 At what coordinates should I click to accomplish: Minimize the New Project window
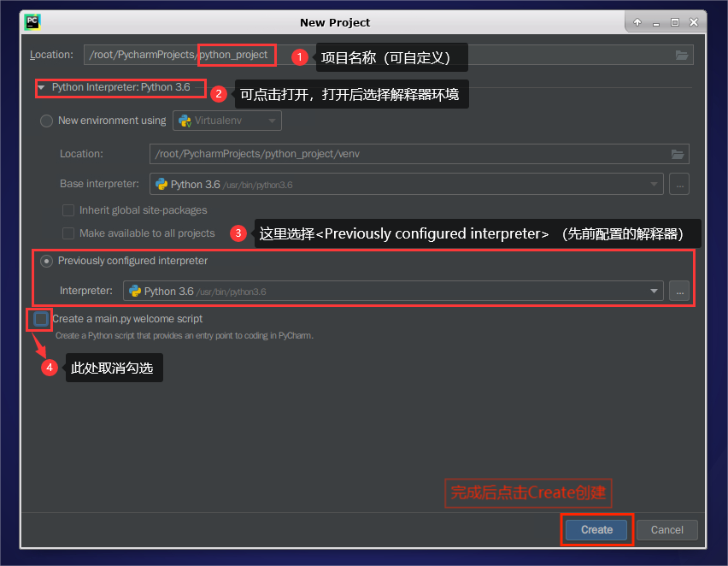(x=656, y=23)
